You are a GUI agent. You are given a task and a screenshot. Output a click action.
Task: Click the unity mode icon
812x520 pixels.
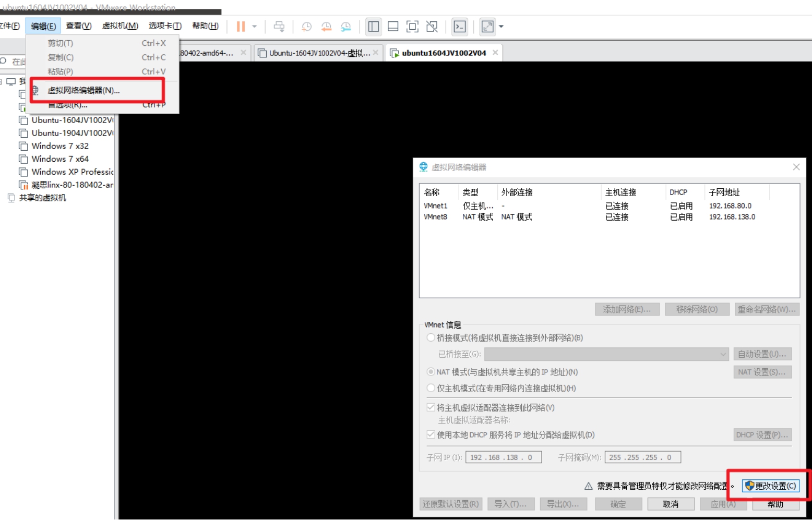[432, 27]
